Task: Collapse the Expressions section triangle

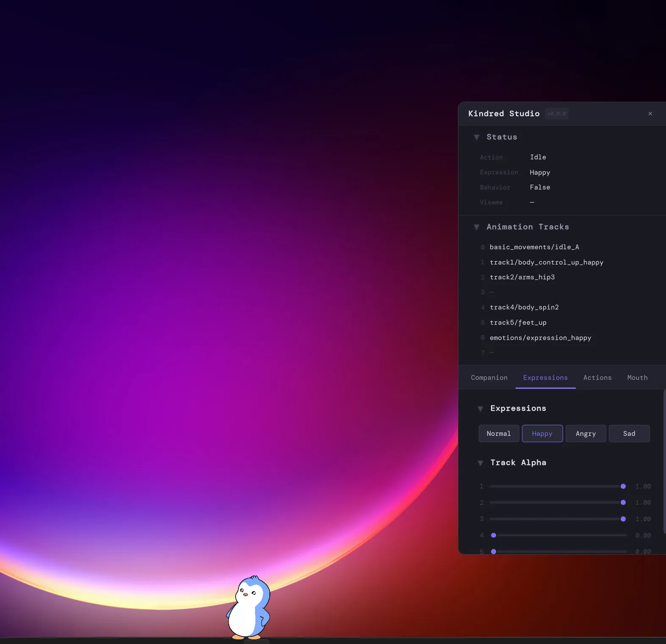Action: click(x=480, y=409)
